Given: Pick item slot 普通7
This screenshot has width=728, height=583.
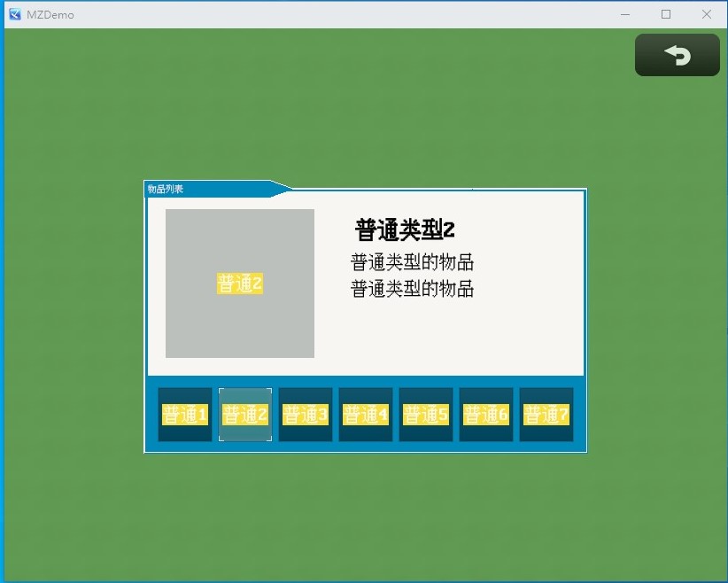Looking at the screenshot, I should point(546,415).
